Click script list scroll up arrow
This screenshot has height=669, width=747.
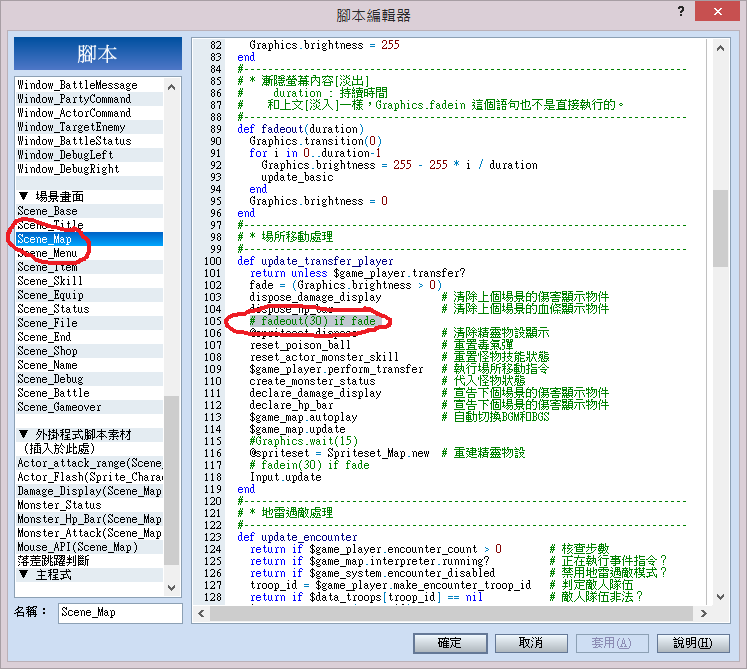(172, 87)
